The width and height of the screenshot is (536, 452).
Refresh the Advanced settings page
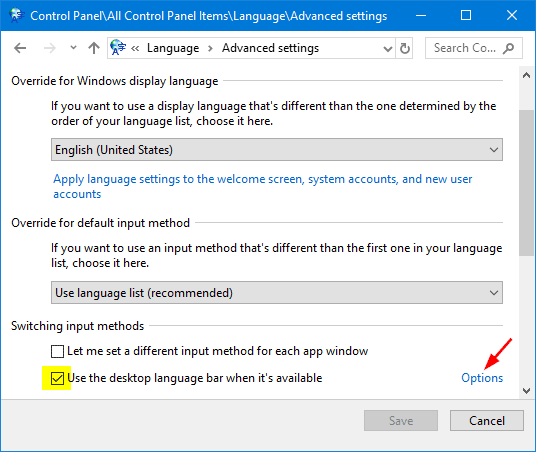point(405,48)
